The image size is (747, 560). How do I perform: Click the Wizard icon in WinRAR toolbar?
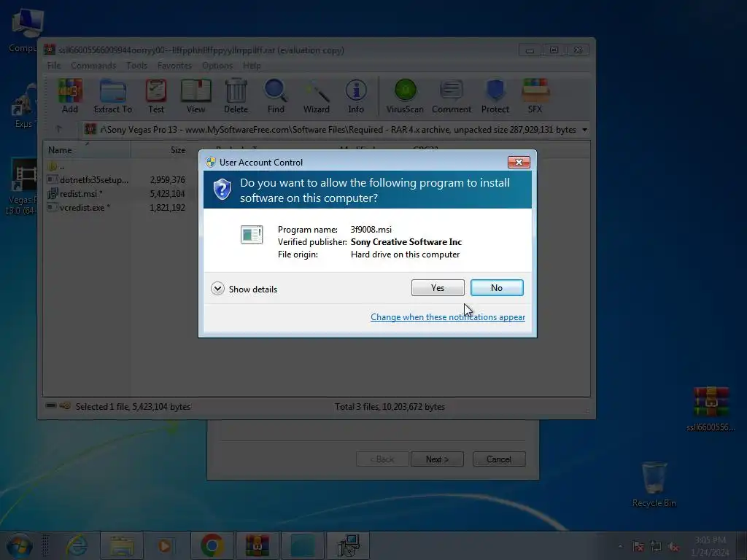317,96
